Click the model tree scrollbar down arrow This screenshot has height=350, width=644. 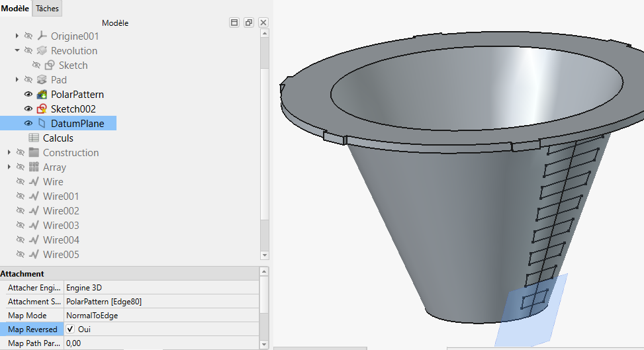[265, 255]
